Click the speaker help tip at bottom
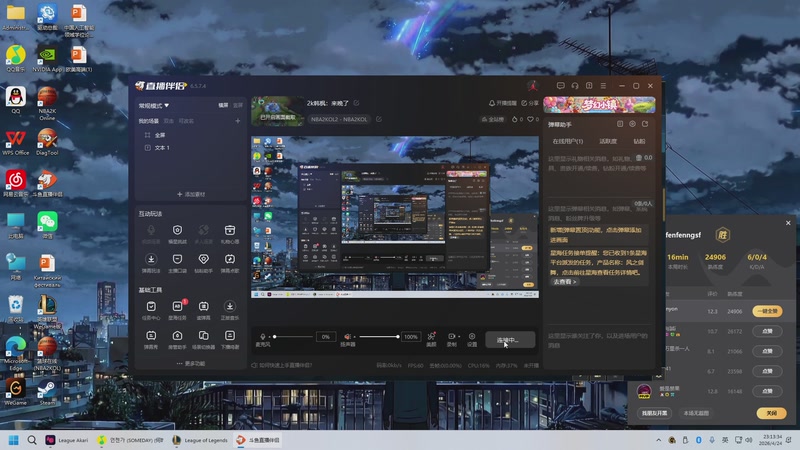Viewport: 800px width, 450px height. click(282, 365)
